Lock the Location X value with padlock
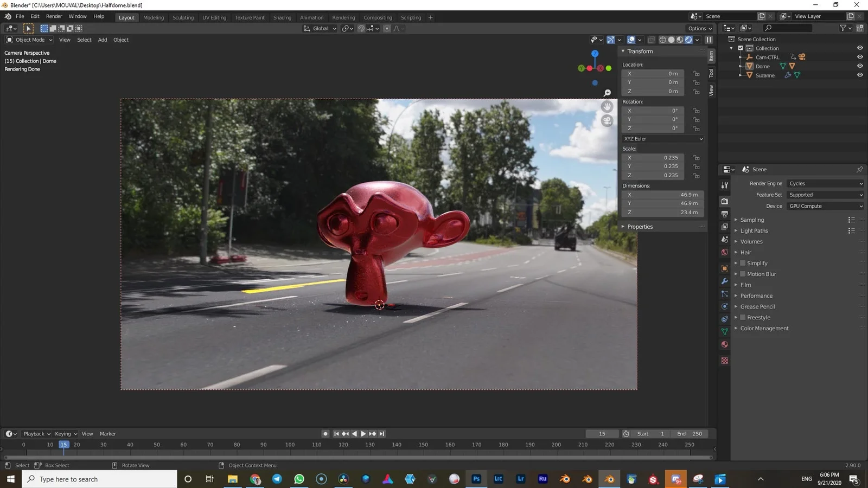Image resolution: width=868 pixels, height=488 pixels. point(696,73)
